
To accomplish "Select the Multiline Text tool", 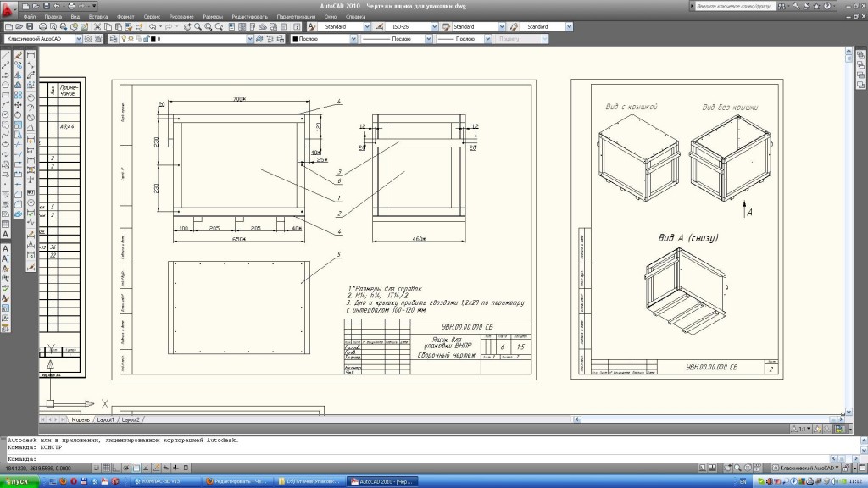I will [6, 235].
